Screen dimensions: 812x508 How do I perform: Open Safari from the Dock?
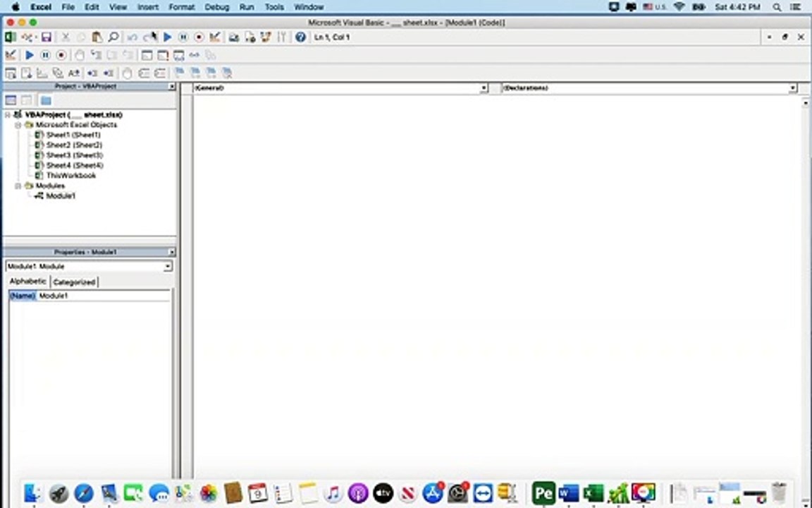[84, 493]
